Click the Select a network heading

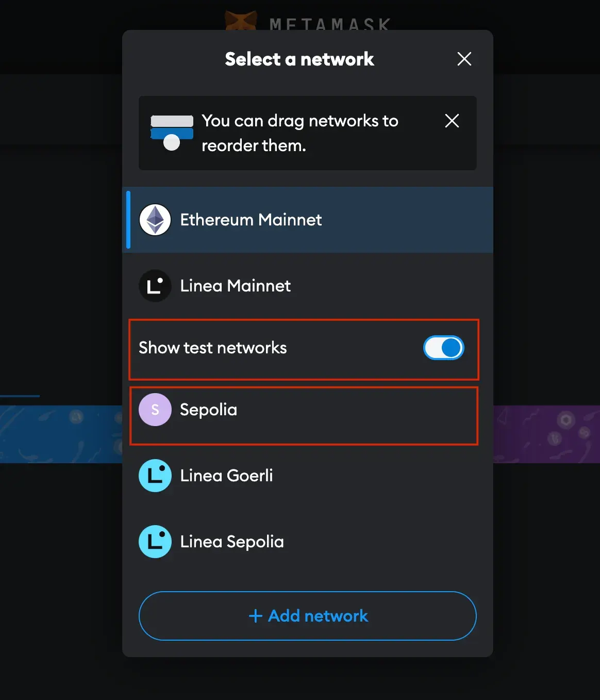(299, 59)
